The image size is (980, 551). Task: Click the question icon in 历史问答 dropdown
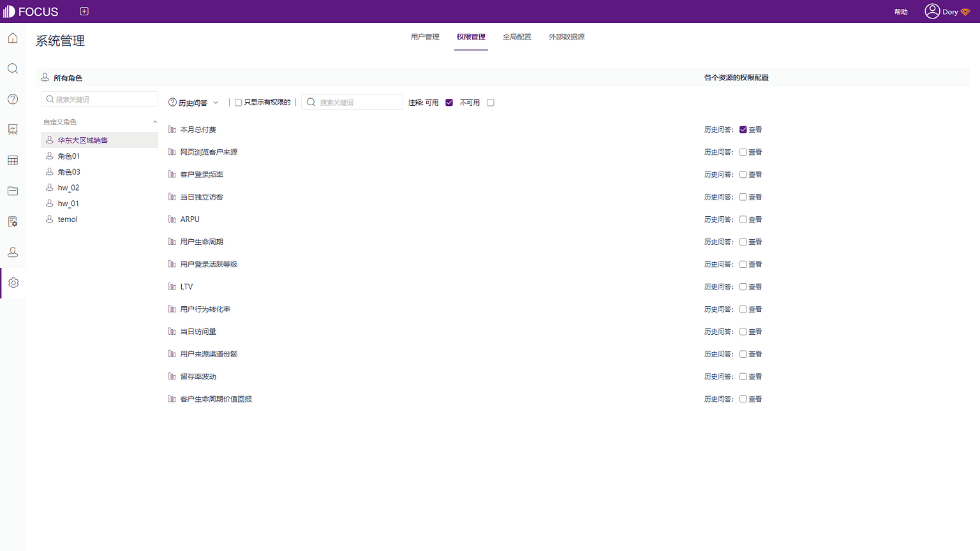point(172,103)
